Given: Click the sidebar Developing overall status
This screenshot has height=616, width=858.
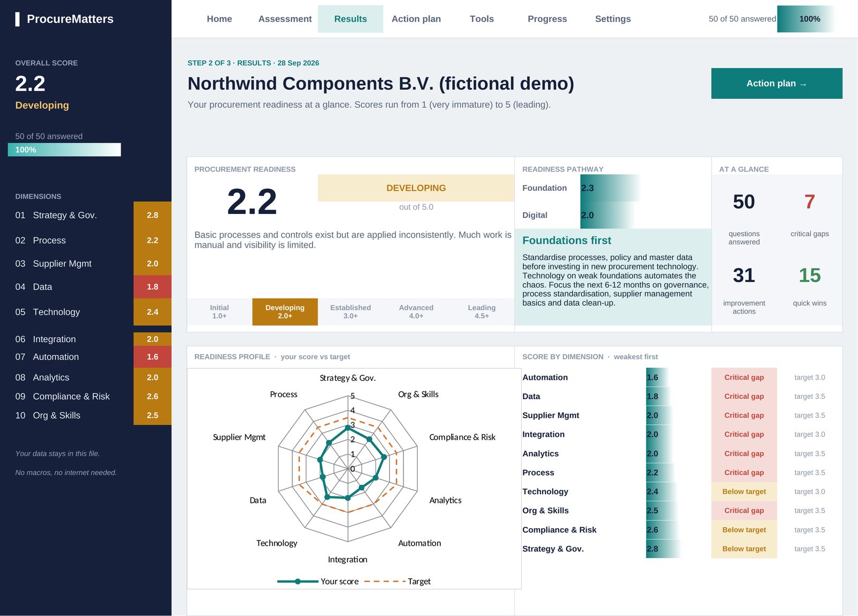Looking at the screenshot, I should (x=42, y=105).
